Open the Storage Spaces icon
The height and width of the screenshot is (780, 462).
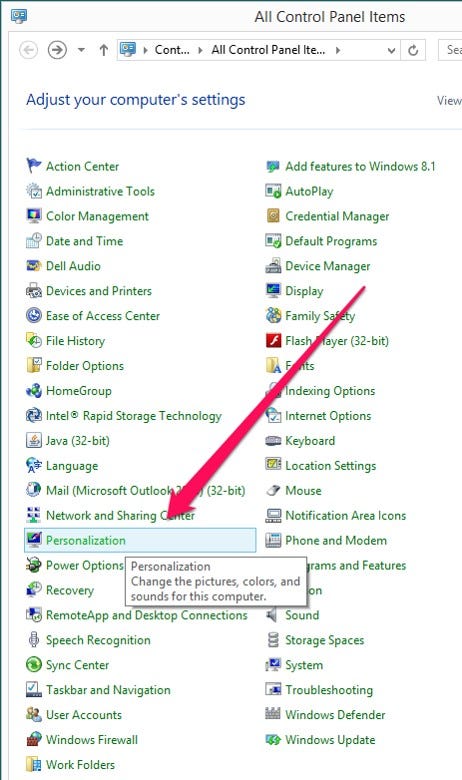point(273,640)
